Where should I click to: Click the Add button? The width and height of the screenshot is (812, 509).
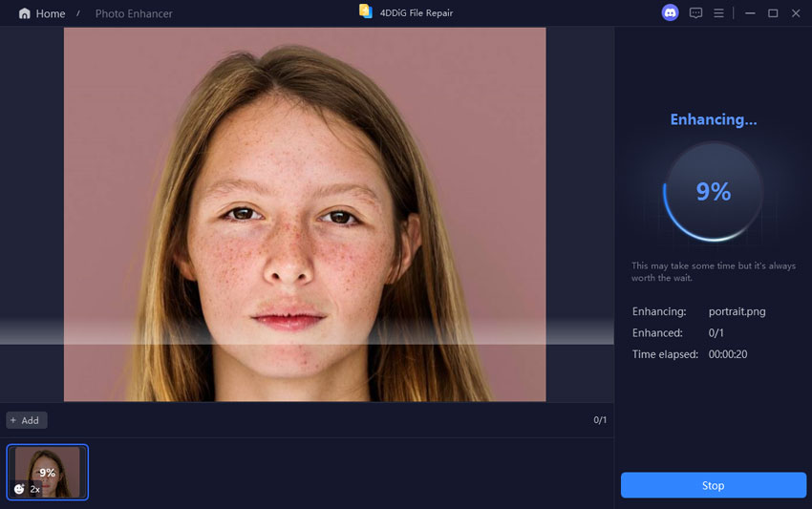(x=27, y=420)
